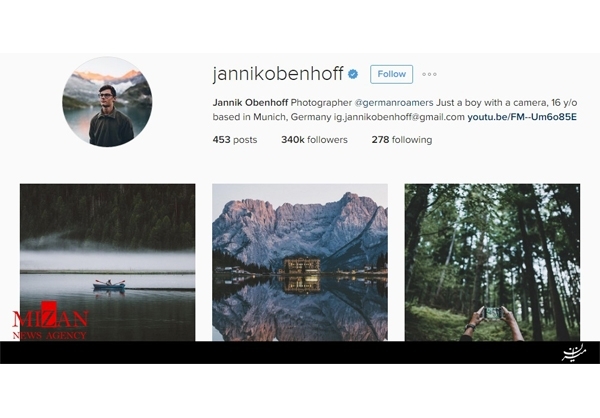View the 278 following list

coord(402,140)
